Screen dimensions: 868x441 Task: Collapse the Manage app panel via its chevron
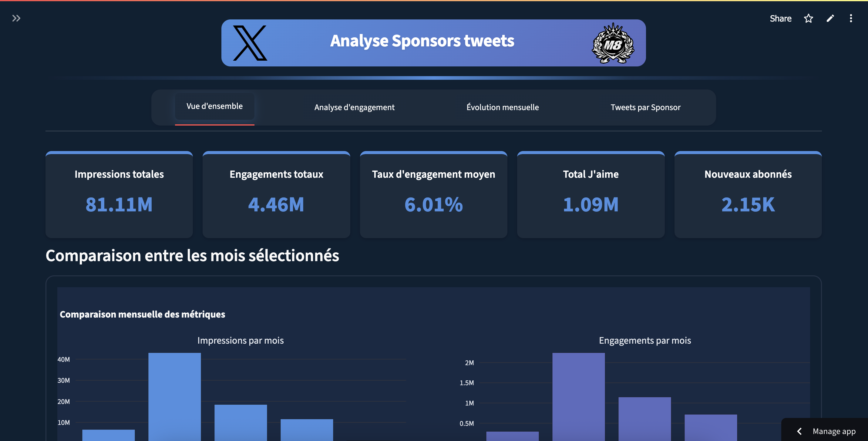click(x=799, y=431)
